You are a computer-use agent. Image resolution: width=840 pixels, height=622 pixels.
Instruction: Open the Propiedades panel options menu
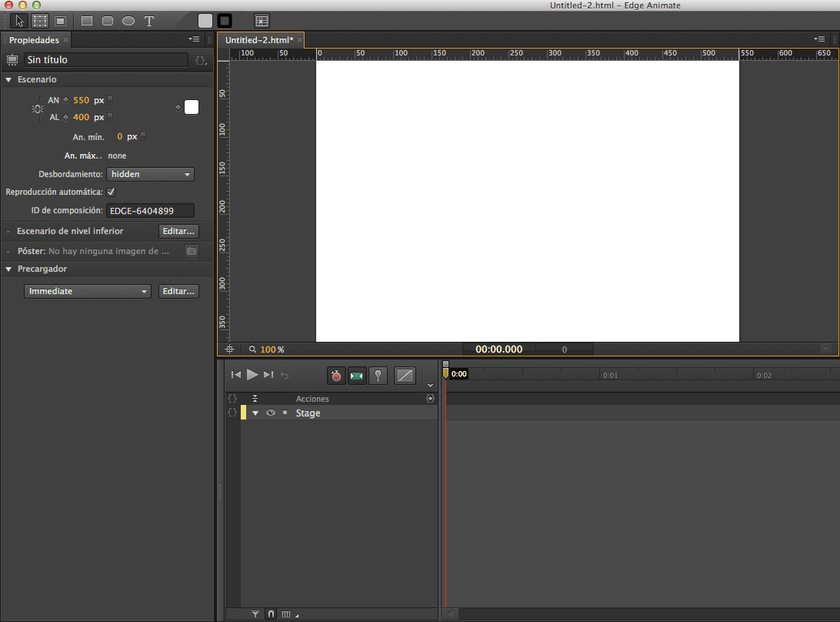coord(194,39)
